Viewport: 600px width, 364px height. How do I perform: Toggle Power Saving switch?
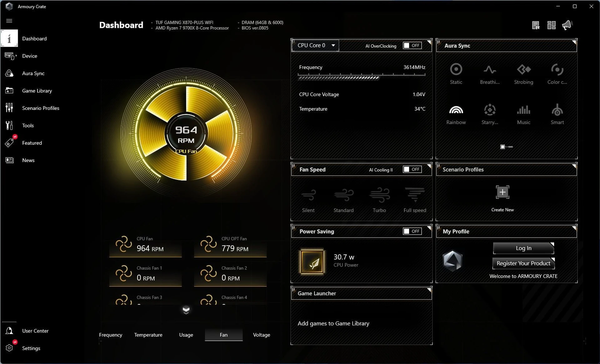coord(412,231)
